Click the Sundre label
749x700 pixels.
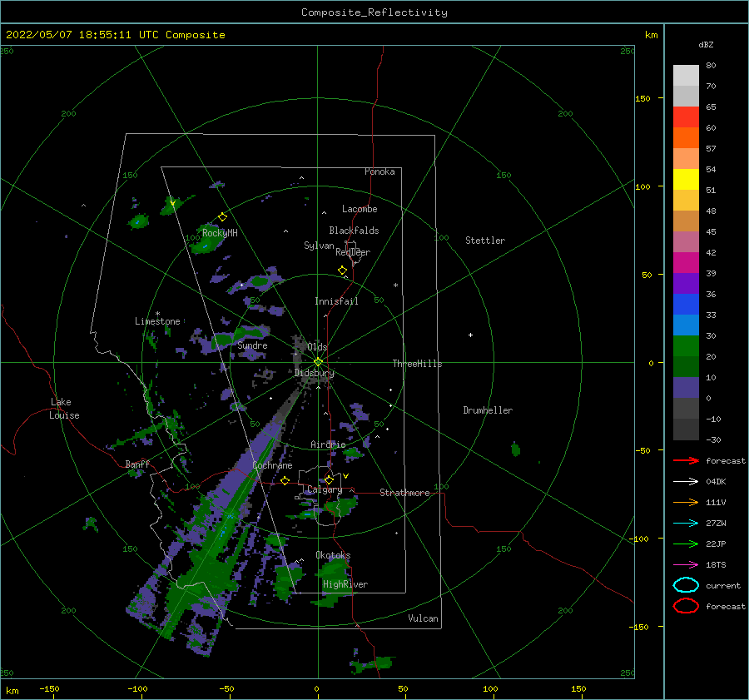[x=252, y=345]
